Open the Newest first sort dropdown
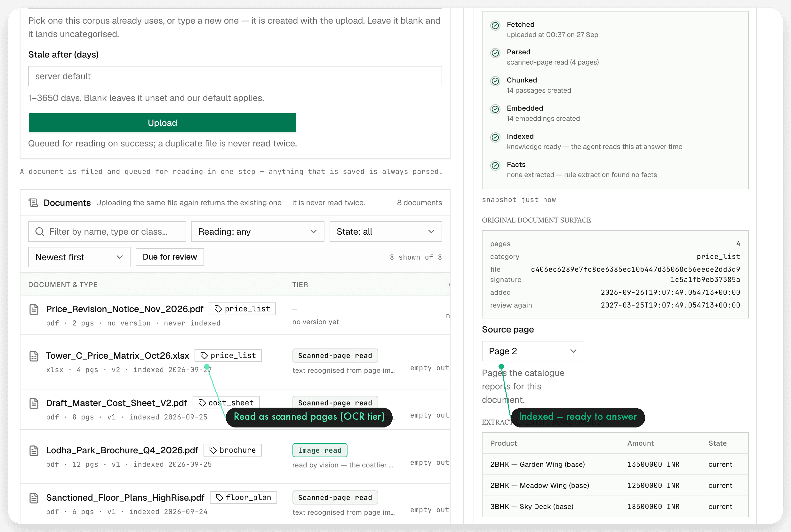The height and width of the screenshot is (532, 791). pyautogui.click(x=79, y=257)
